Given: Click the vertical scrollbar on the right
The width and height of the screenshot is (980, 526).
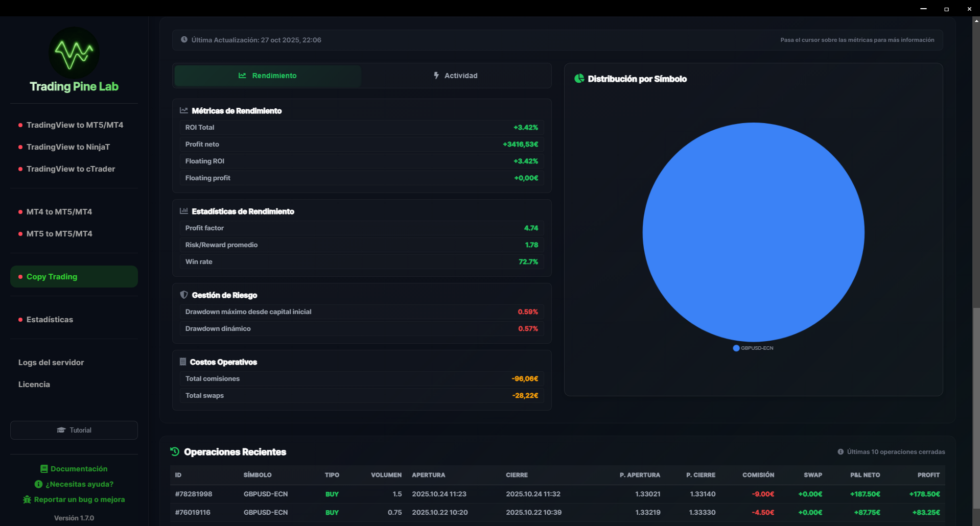Looking at the screenshot, I should [976, 409].
